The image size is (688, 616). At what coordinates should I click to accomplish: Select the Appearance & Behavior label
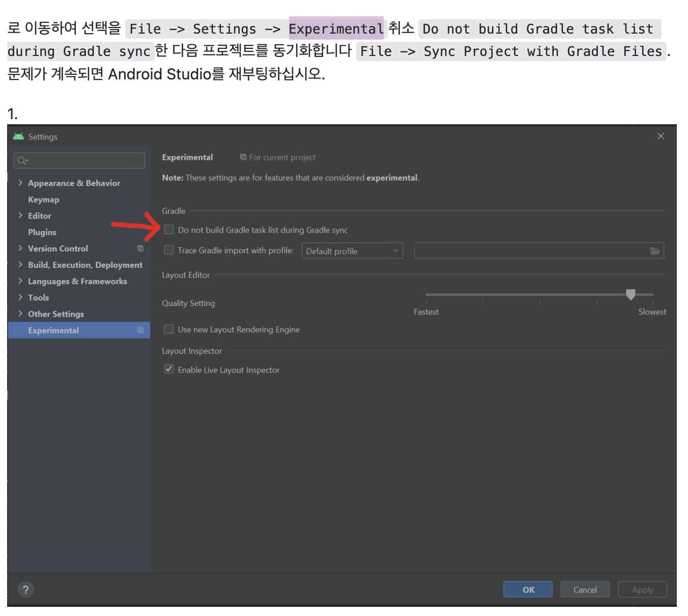(74, 183)
